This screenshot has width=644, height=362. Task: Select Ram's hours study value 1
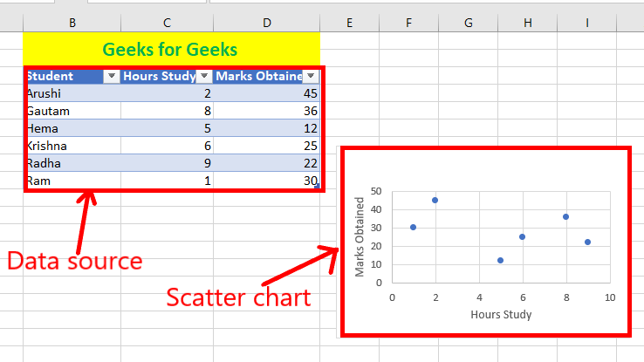coord(168,181)
